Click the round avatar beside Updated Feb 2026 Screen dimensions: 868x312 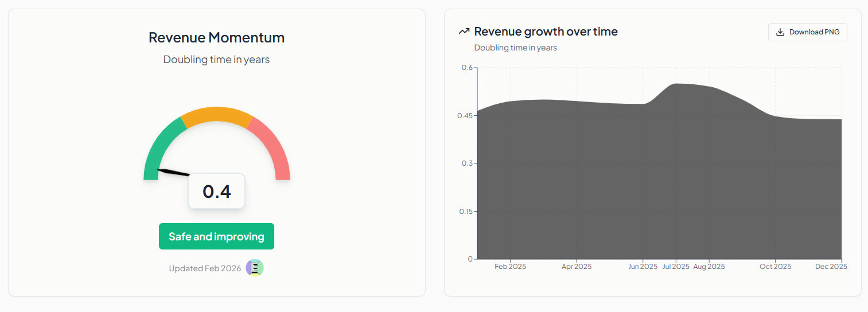pos(255,268)
